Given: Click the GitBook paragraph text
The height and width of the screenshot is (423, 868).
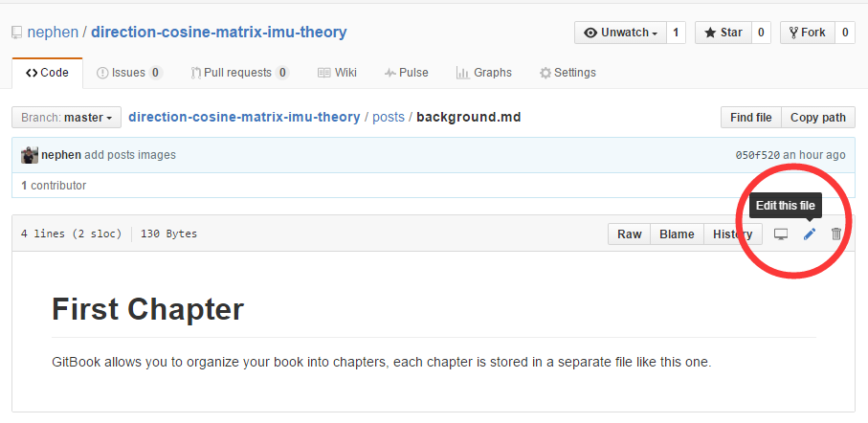Looking at the screenshot, I should coord(382,363).
